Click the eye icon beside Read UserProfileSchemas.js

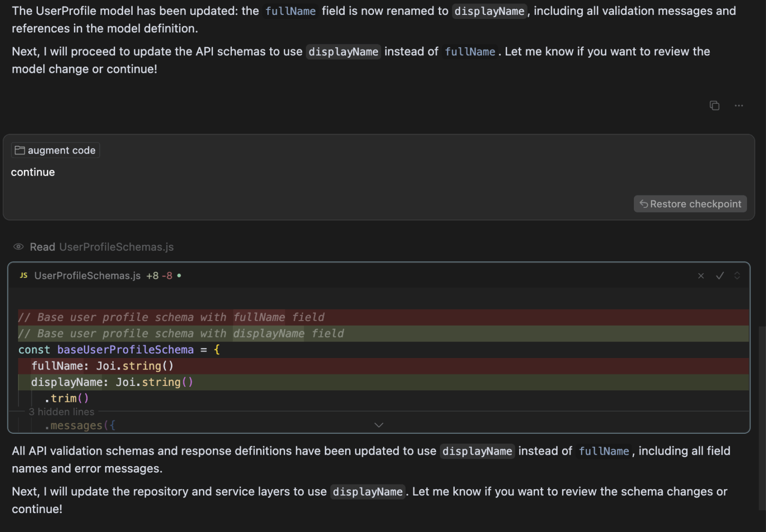18,246
